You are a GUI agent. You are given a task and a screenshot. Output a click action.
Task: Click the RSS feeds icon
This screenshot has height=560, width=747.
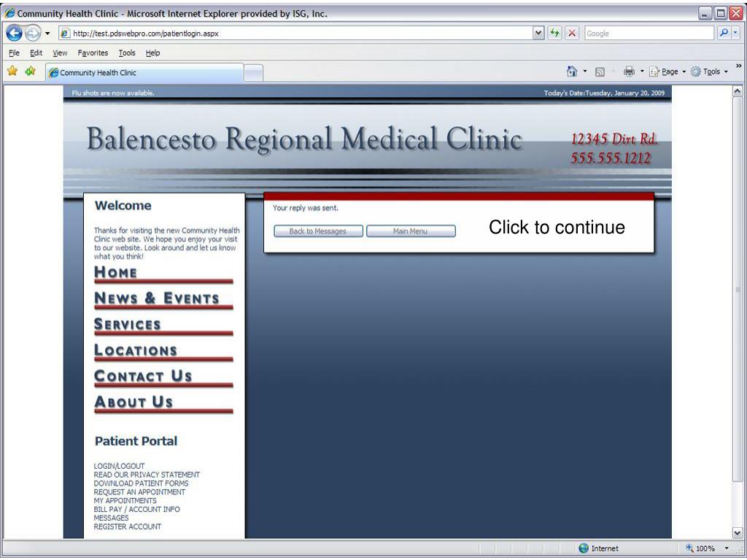point(600,72)
